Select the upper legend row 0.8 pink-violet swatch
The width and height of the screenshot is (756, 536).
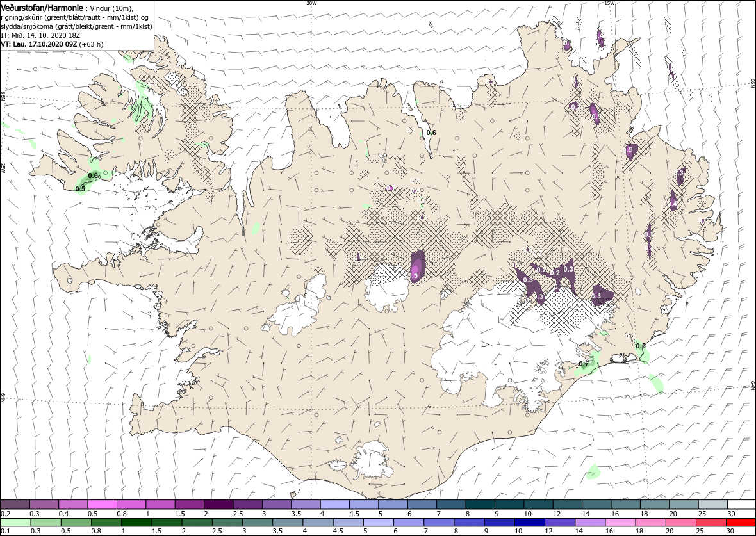click(x=131, y=504)
